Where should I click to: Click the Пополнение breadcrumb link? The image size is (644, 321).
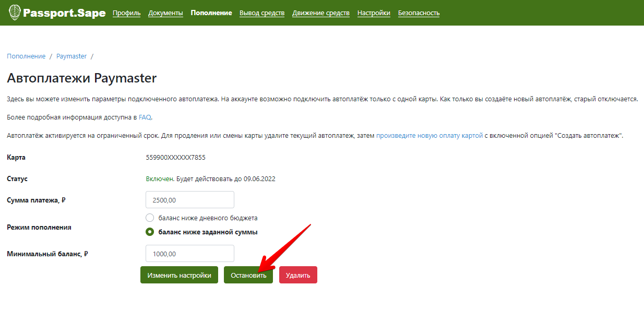[26, 56]
